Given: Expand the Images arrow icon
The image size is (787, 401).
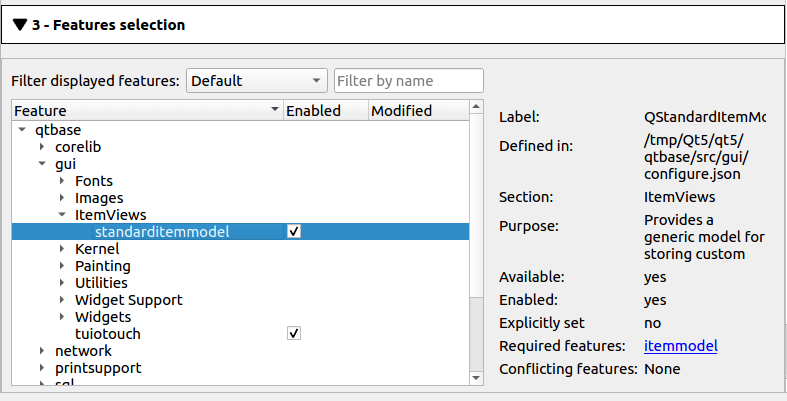Looking at the screenshot, I should [62, 198].
